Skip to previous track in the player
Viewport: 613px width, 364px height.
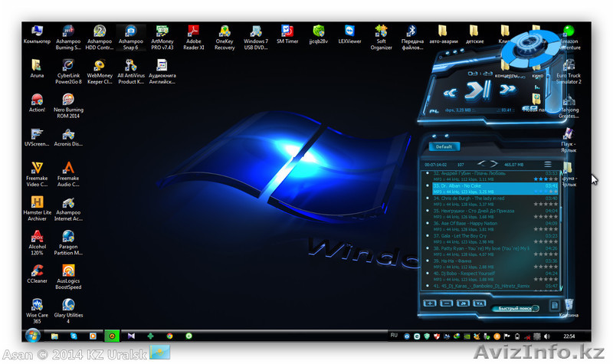tap(451, 93)
